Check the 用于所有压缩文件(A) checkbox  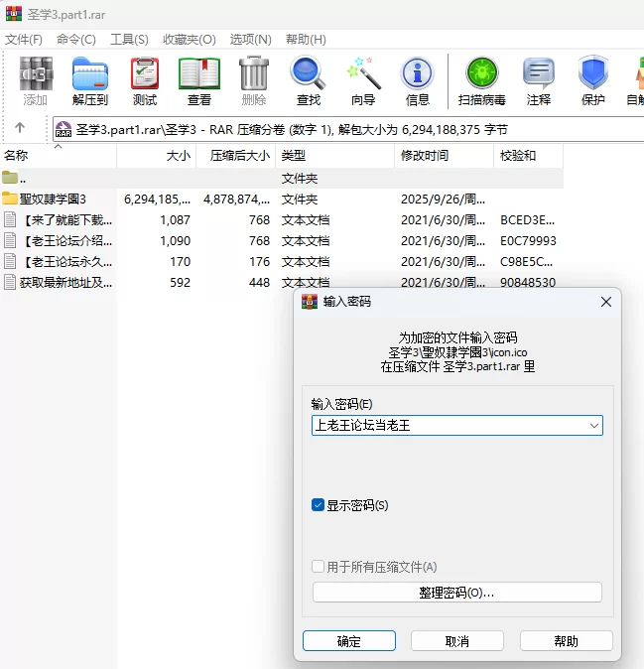[x=318, y=567]
